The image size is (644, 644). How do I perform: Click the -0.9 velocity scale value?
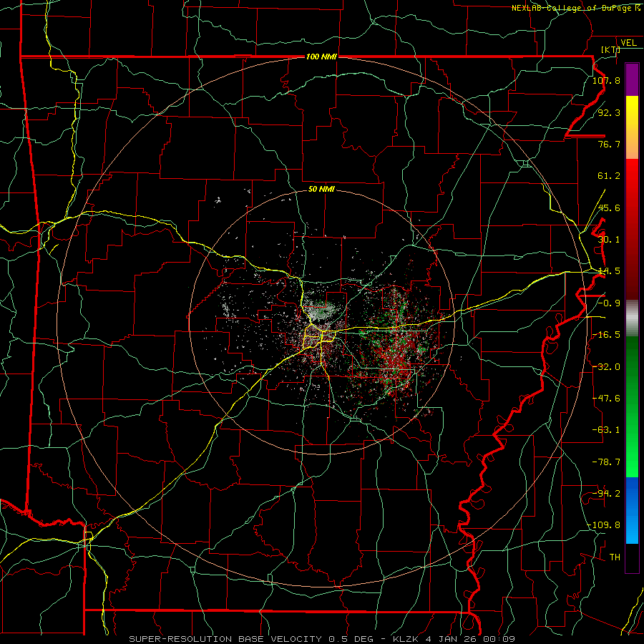(609, 303)
